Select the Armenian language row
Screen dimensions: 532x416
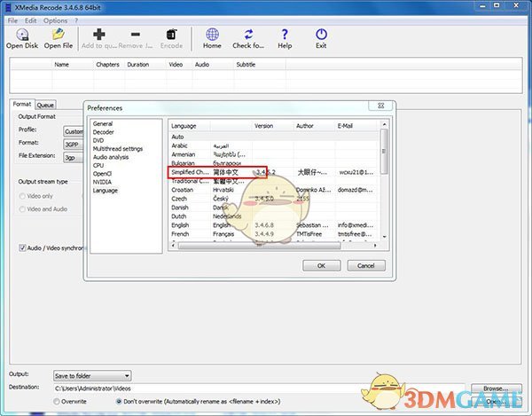(274, 154)
